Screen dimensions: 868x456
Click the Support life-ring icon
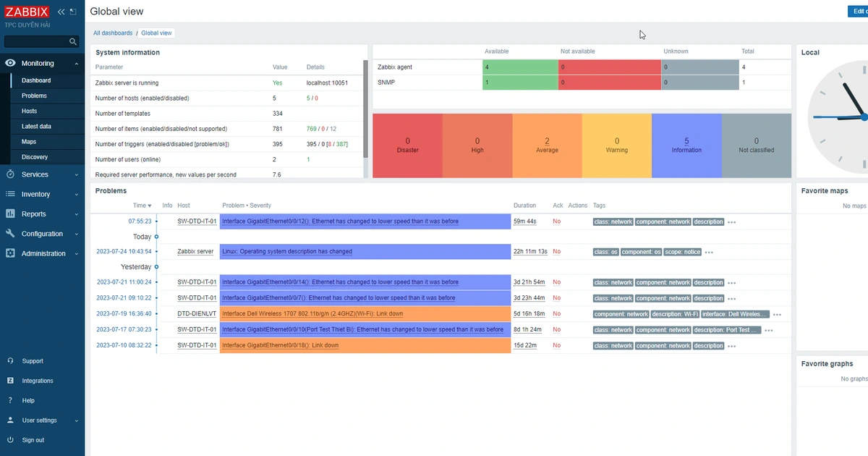(9, 360)
